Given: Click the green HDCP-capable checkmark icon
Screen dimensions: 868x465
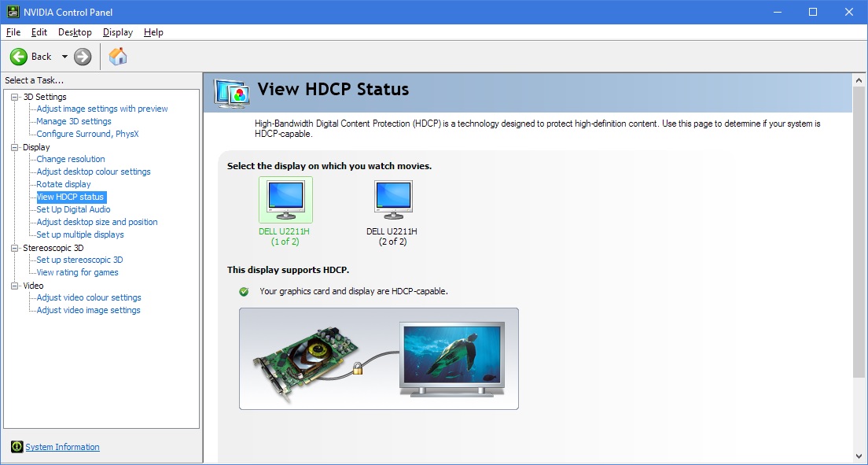Looking at the screenshot, I should pyautogui.click(x=244, y=292).
